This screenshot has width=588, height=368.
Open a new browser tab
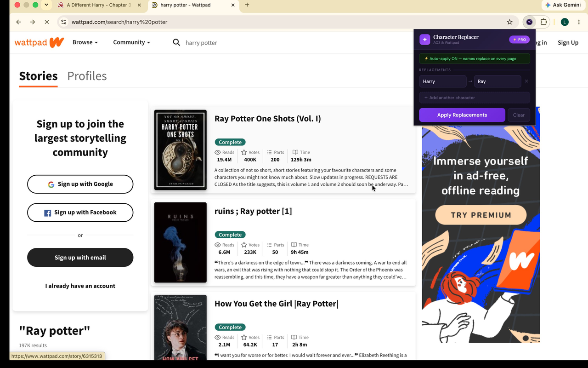tap(247, 5)
